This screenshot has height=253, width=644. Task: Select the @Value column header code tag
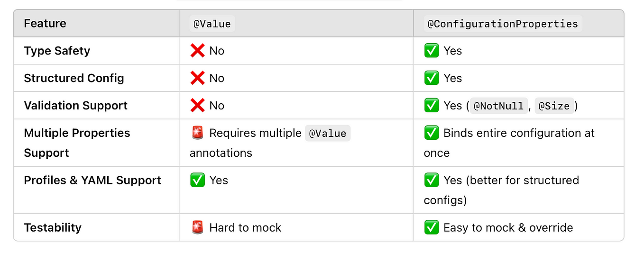point(212,24)
